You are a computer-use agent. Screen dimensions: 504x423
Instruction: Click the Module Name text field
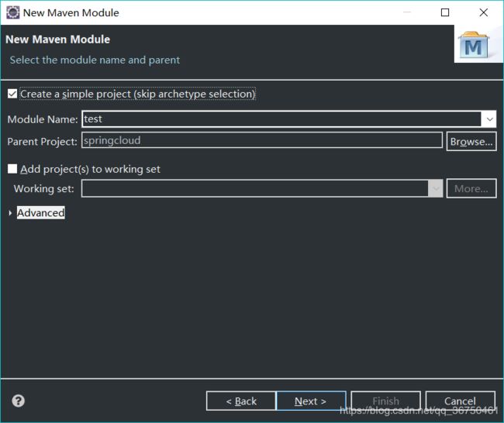click(x=281, y=119)
